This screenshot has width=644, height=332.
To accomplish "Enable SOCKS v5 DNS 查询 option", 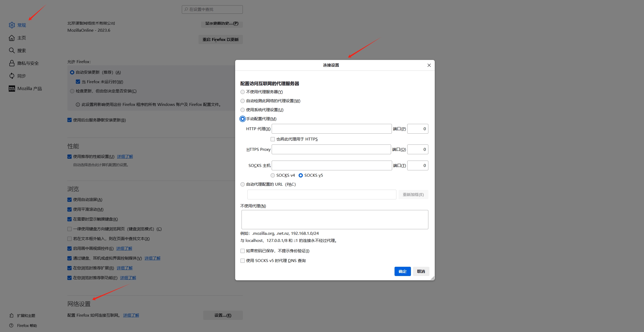I will click(242, 260).
